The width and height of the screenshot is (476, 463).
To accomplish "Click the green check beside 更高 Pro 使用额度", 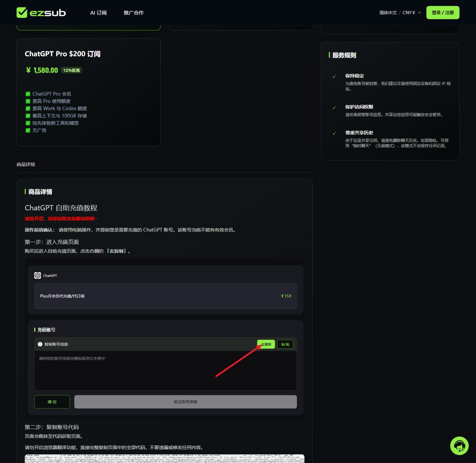I will coord(28,101).
